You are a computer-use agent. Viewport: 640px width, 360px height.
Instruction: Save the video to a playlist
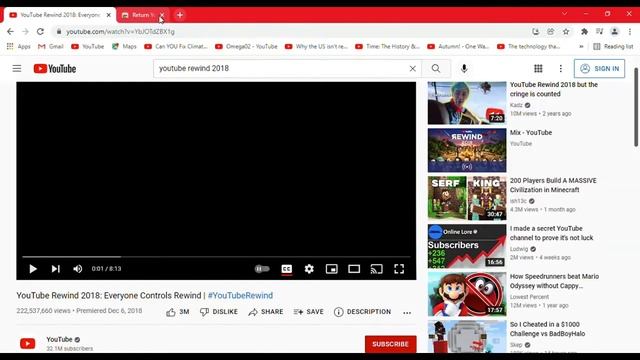click(309, 312)
